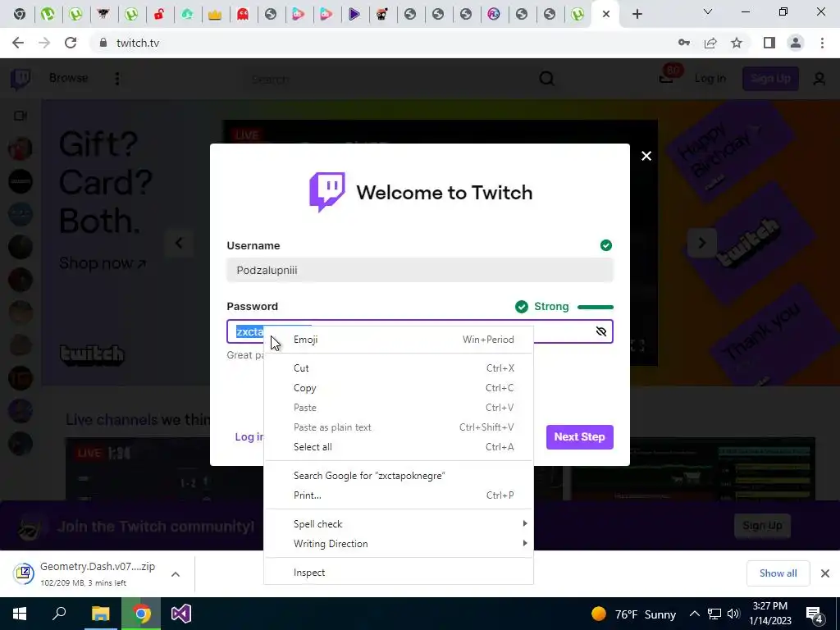Select Cut in the context menu
Image resolution: width=840 pixels, height=630 pixels.
click(x=399, y=368)
